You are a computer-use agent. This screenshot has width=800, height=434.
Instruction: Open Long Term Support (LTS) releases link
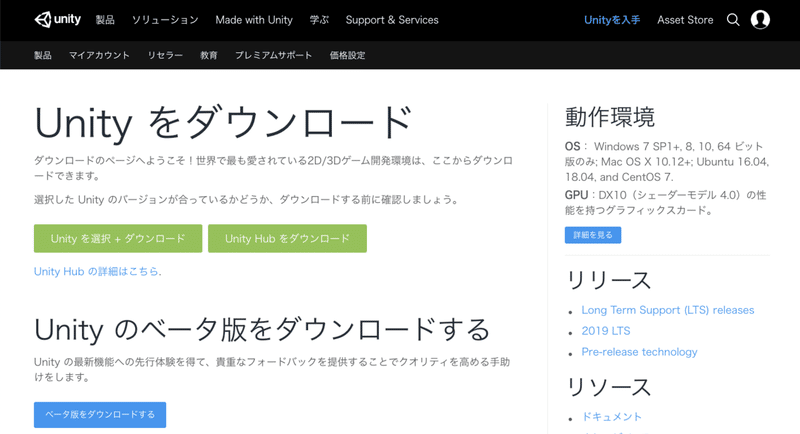(668, 310)
